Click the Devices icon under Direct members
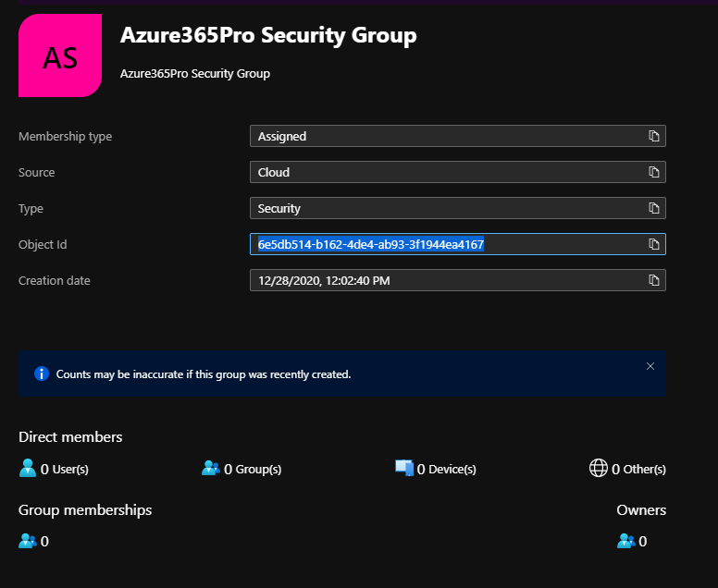This screenshot has height=588, width=718. pyautogui.click(x=404, y=468)
